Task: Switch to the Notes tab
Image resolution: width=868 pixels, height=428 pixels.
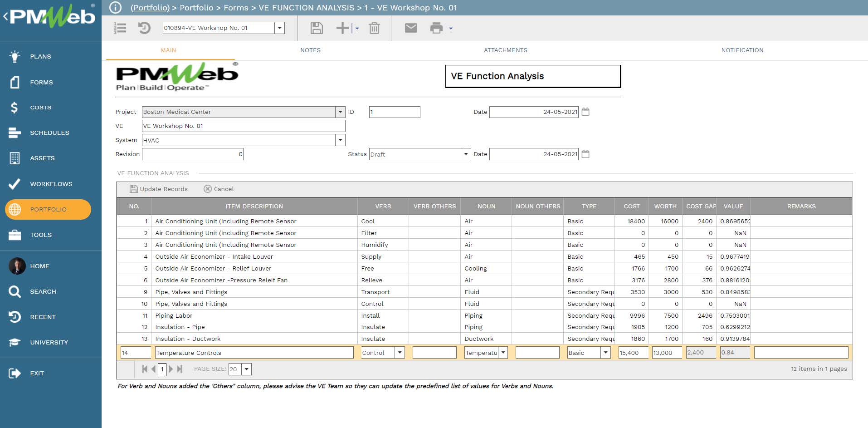Action: click(x=310, y=50)
